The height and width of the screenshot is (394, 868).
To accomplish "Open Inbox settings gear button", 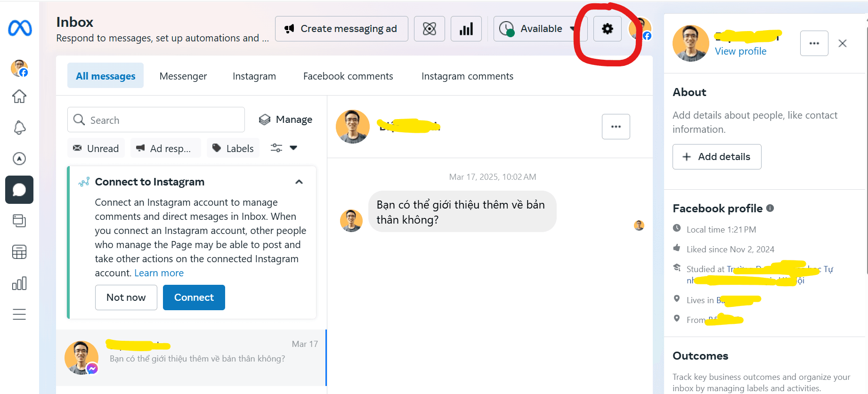I will click(608, 29).
